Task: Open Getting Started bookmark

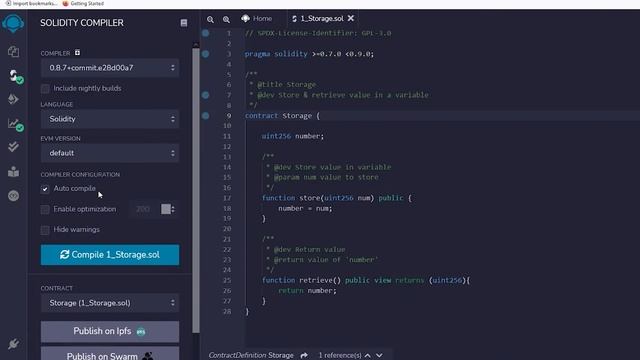Action: coord(83,3)
